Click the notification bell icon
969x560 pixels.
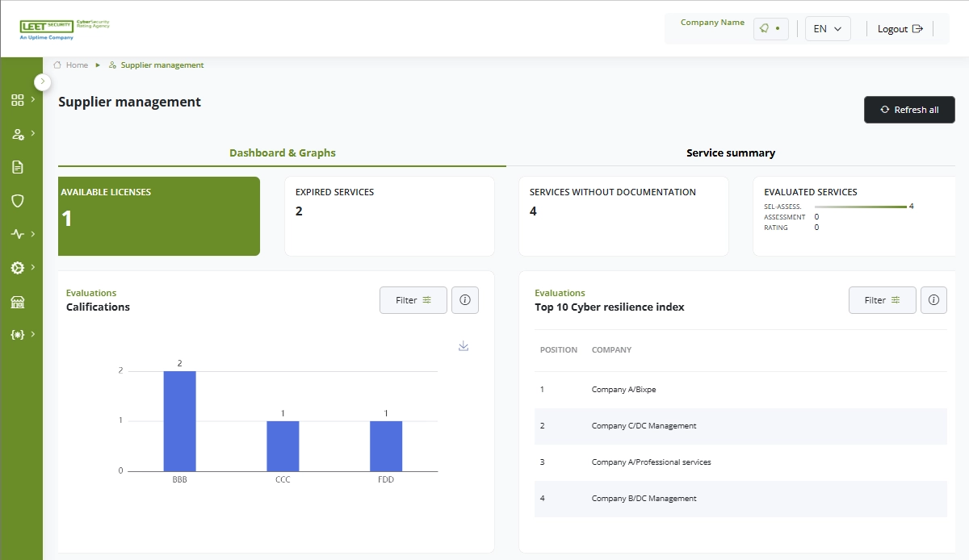(764, 28)
